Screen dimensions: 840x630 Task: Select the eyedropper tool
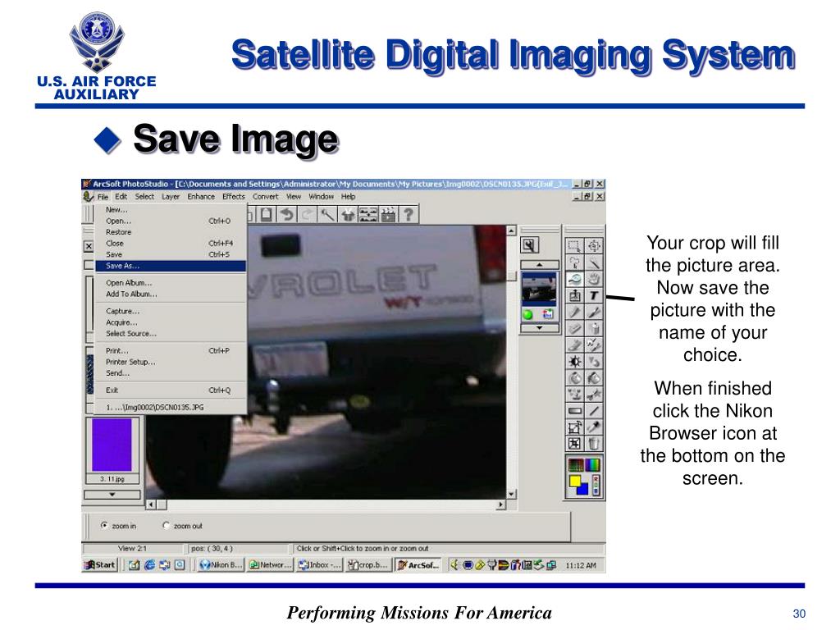pyautogui.click(x=594, y=427)
